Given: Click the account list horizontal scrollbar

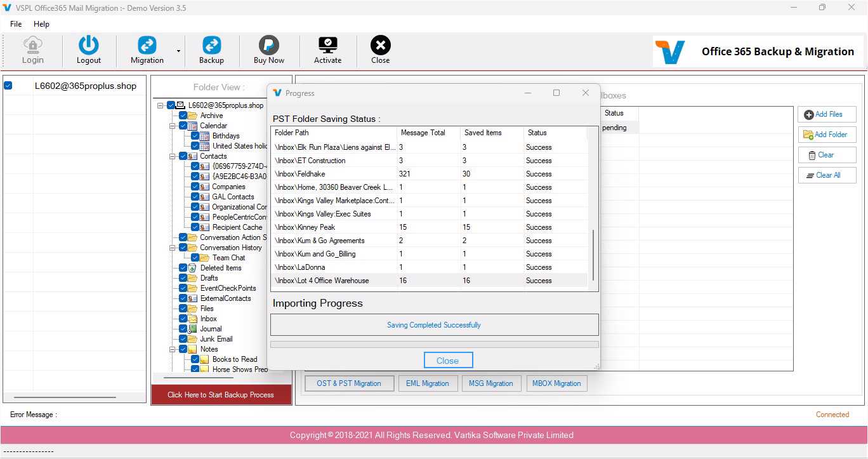Looking at the screenshot, I should pyautogui.click(x=65, y=397).
